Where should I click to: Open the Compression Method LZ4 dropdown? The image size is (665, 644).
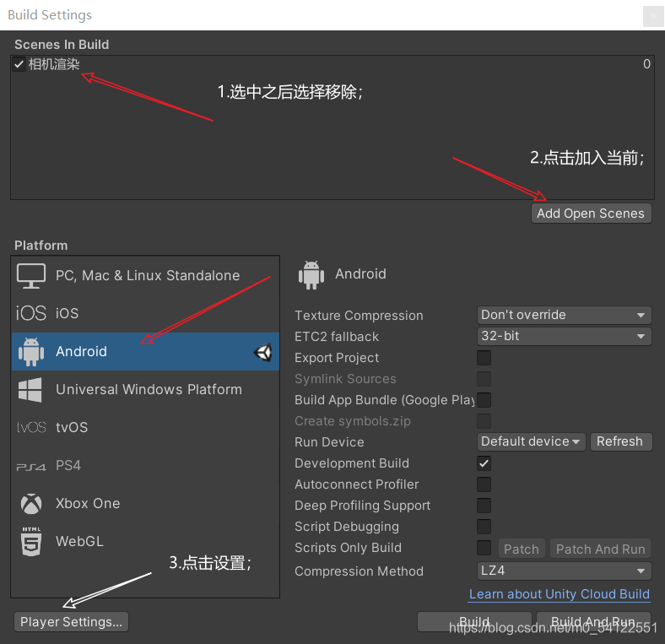coord(564,571)
